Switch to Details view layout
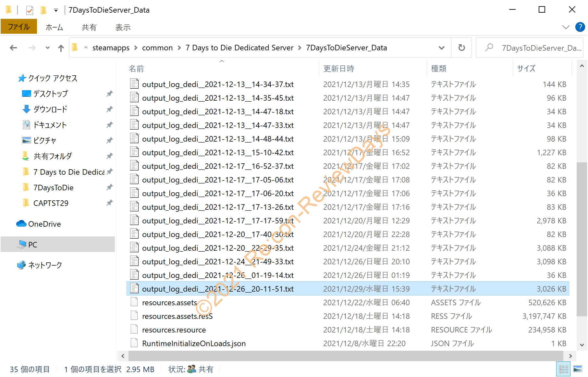 tap(563, 369)
